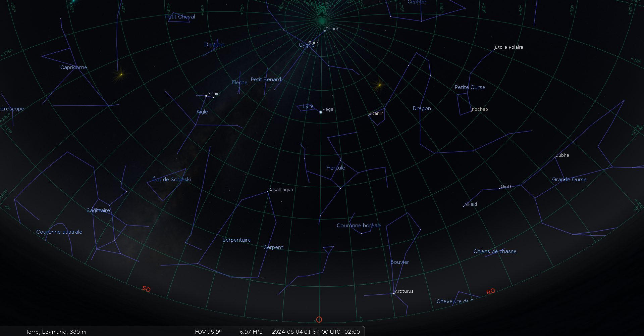The width and height of the screenshot is (644, 336).
Task: Select the star Altaïr
Action: pos(206,96)
